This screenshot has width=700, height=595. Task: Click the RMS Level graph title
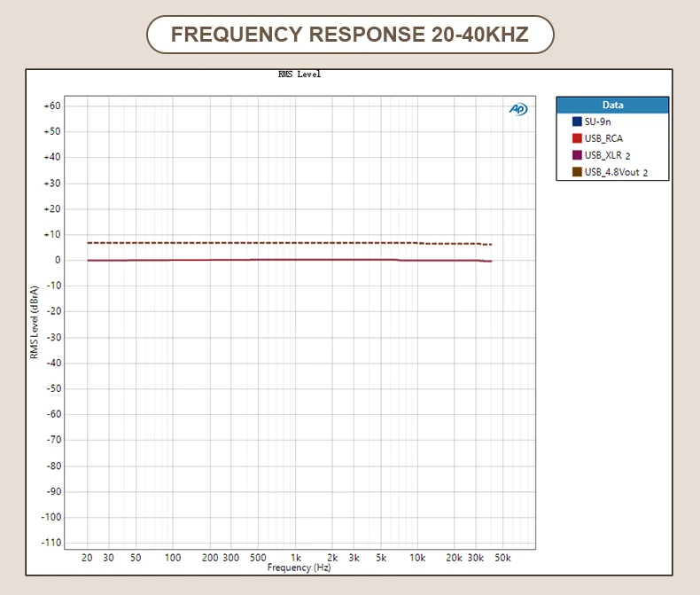(x=299, y=74)
